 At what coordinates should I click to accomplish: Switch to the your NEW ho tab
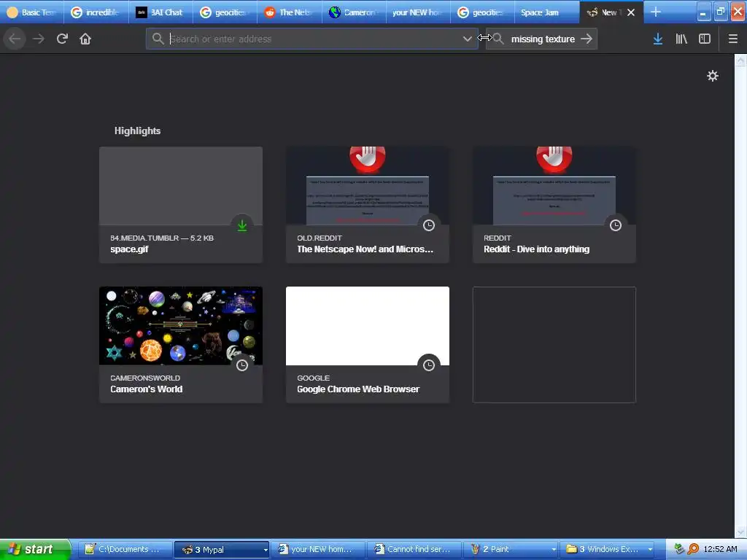point(418,12)
